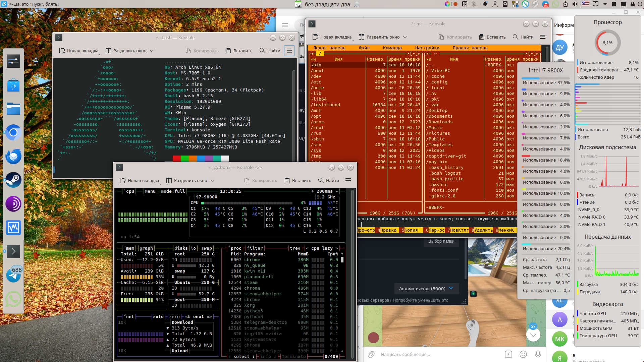Click attach paperclip in Telegram message bar
Image resolution: width=644 pixels, height=362 pixels.
[x=371, y=354]
